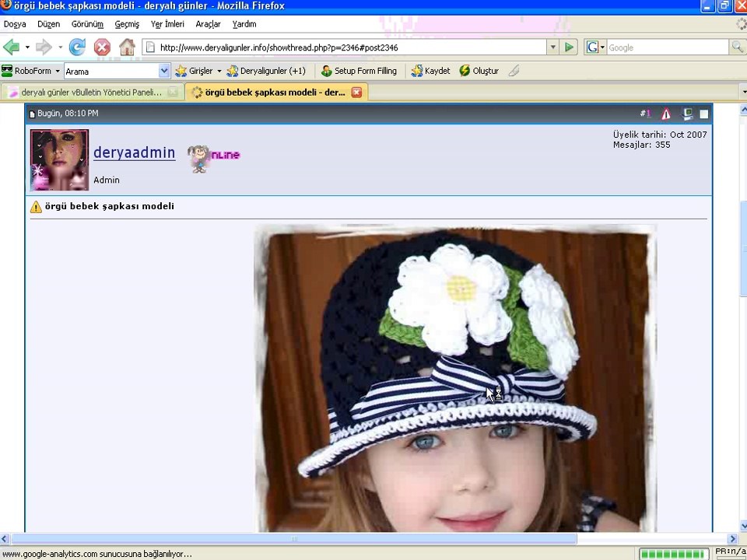Screen dimensions: 747x560
Task: Open the Geçmiş menu
Action: tap(127, 24)
